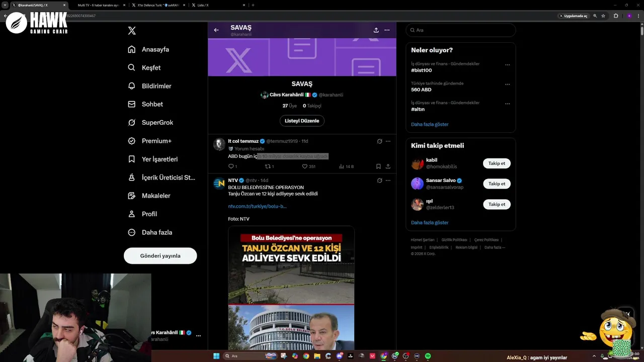This screenshot has width=644, height=362.
Task: View analytics of lt col temmuz post
Action: point(346,166)
